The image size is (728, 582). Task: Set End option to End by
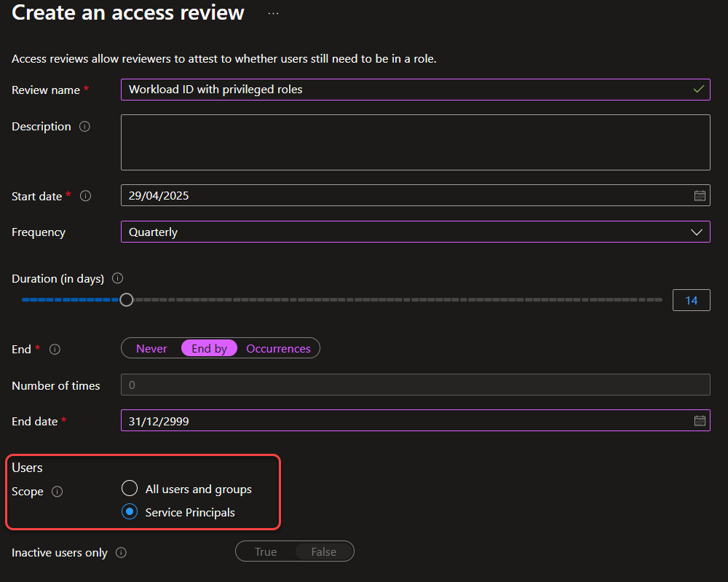[210, 348]
